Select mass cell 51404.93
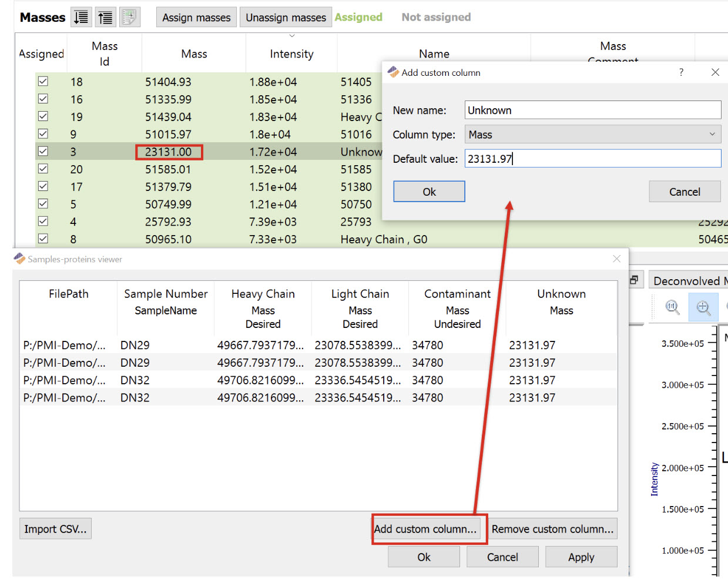Image resolution: width=728 pixels, height=583 pixels. [x=168, y=82]
